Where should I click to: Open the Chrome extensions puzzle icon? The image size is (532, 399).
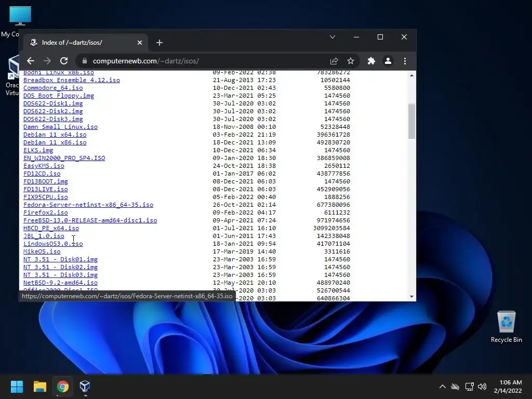tap(371, 61)
